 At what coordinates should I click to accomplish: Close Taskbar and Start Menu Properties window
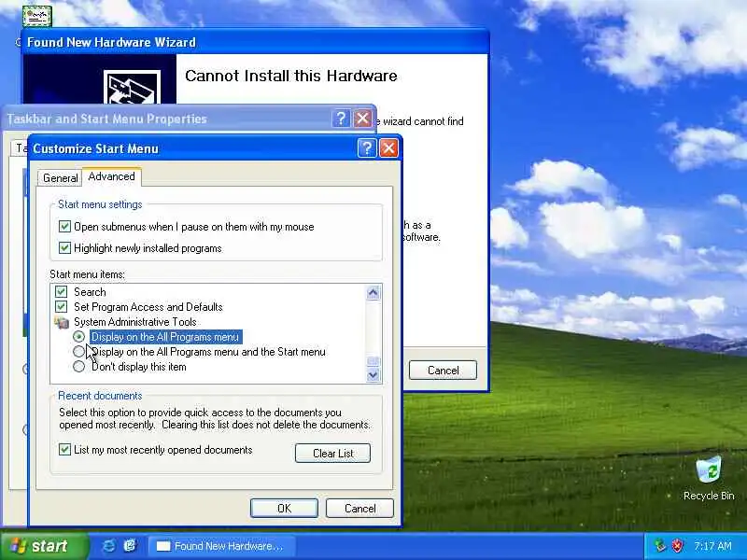(x=362, y=119)
